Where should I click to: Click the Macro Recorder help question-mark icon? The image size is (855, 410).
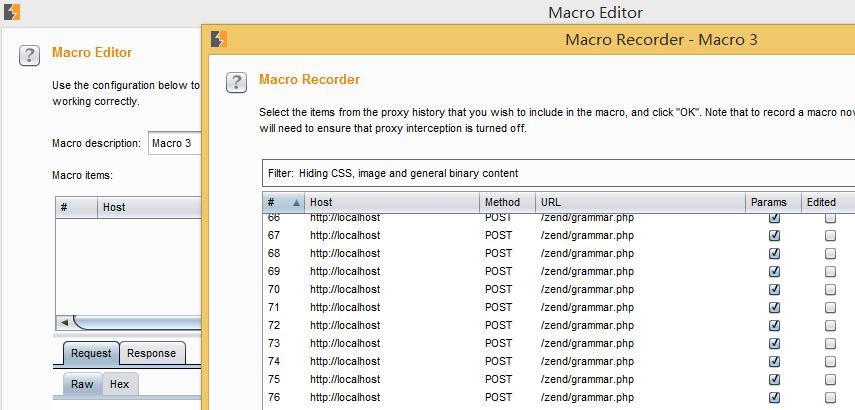coord(236,82)
